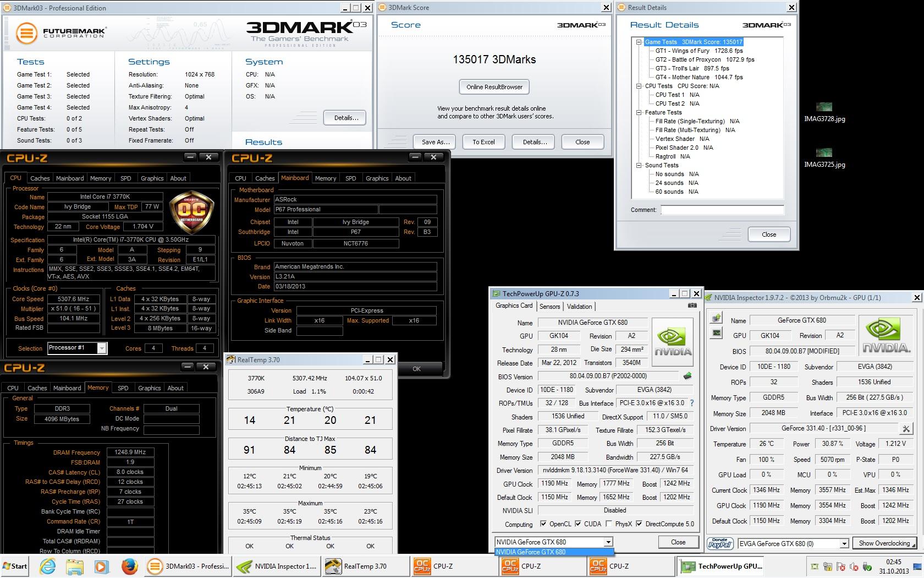Viewport: 924px width, 578px height.
Task: Click GPU-Z title bar icon
Action: pyautogui.click(x=497, y=293)
